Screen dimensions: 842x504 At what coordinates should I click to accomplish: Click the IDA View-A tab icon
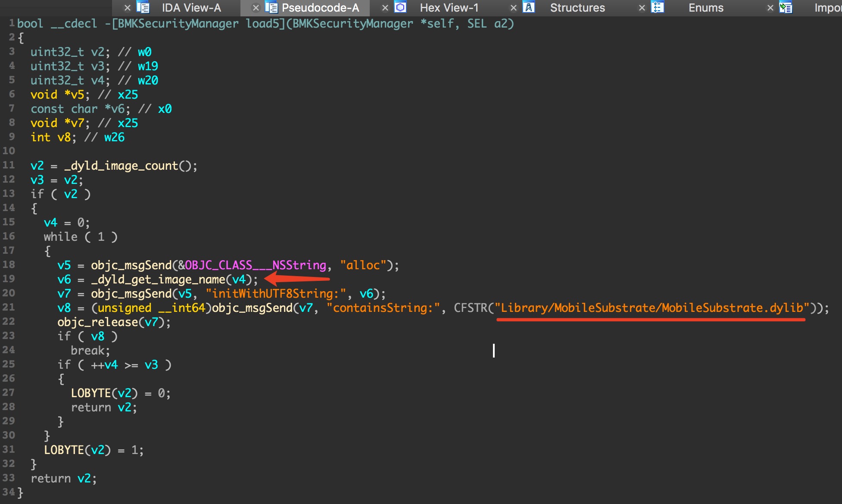[x=143, y=7]
